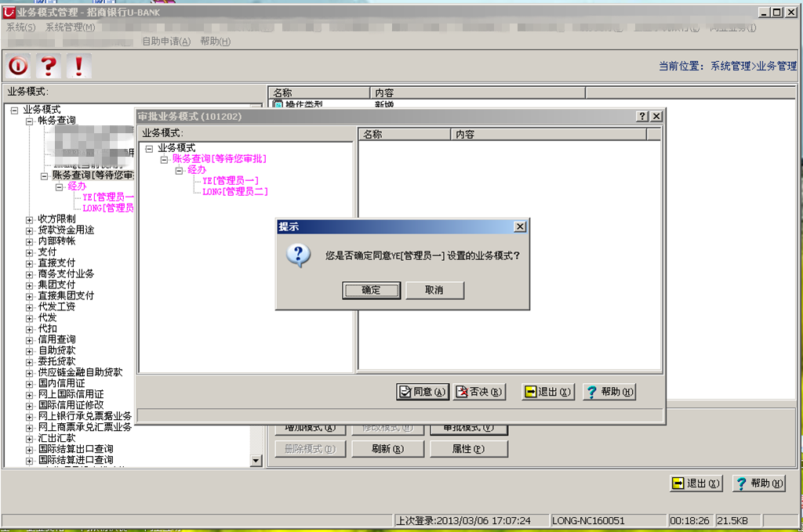This screenshot has width=803, height=532.
Task: Click the 00:18:26 timer in the status bar
Action: [x=690, y=521]
